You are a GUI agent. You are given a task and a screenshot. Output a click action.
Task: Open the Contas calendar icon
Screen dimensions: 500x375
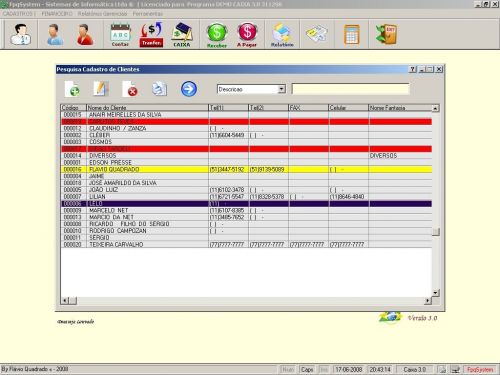pyautogui.click(x=120, y=34)
